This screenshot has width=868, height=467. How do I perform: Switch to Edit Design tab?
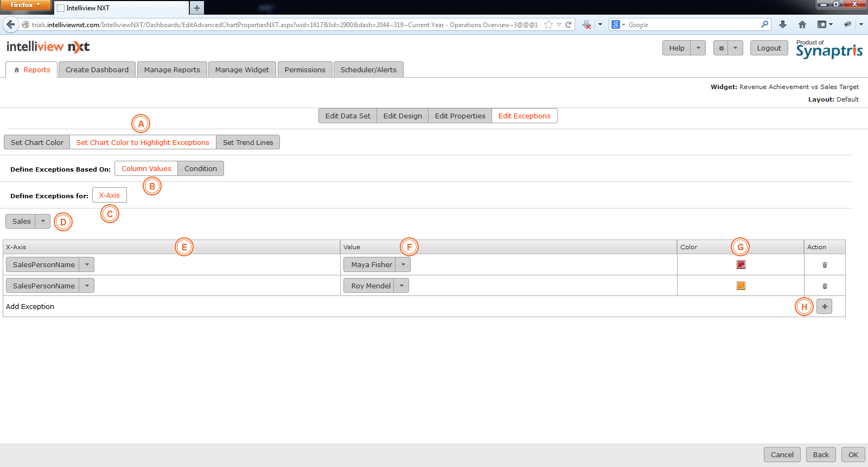(x=402, y=116)
